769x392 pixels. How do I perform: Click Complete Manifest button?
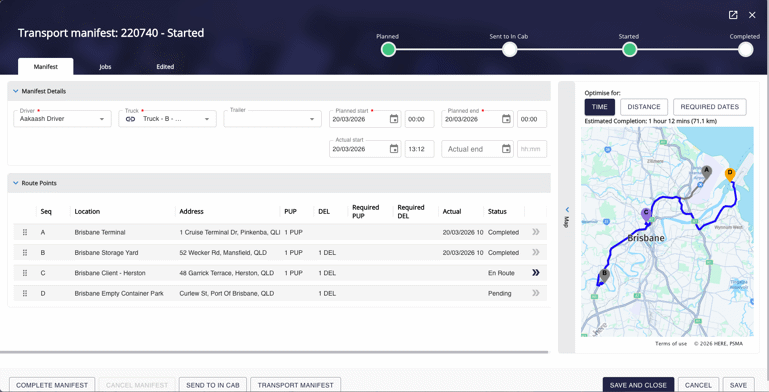(52, 385)
